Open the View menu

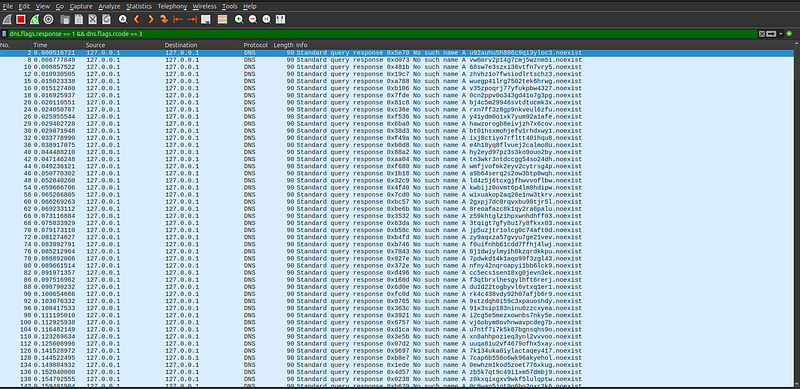[43, 6]
